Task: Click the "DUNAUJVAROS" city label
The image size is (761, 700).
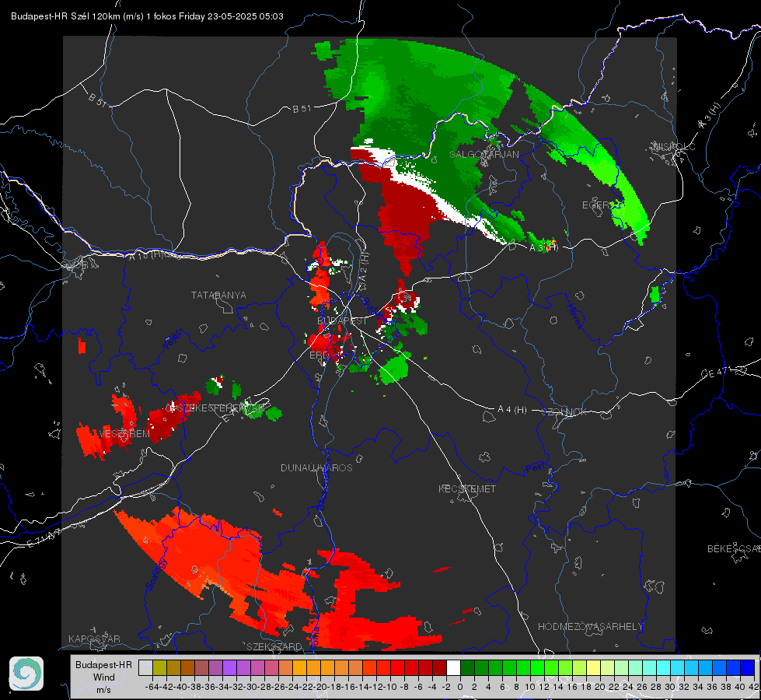Action: tap(316, 467)
